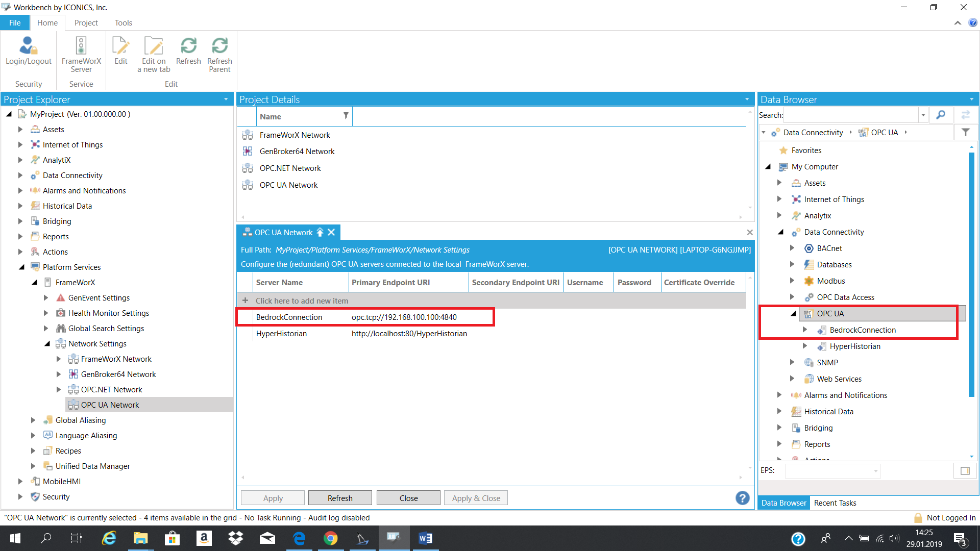Switch to the Project ribbon tab
This screenshot has height=551, width=980.
pyautogui.click(x=86, y=23)
